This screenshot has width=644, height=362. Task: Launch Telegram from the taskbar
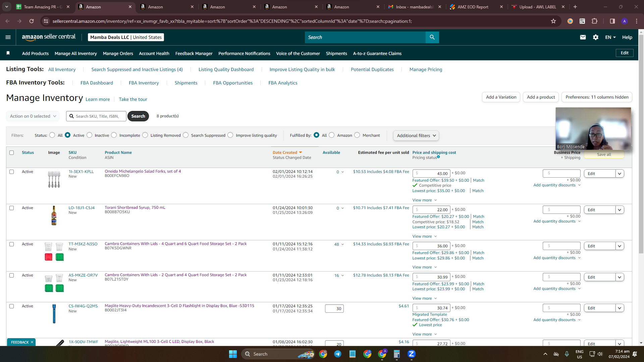tap(338, 354)
